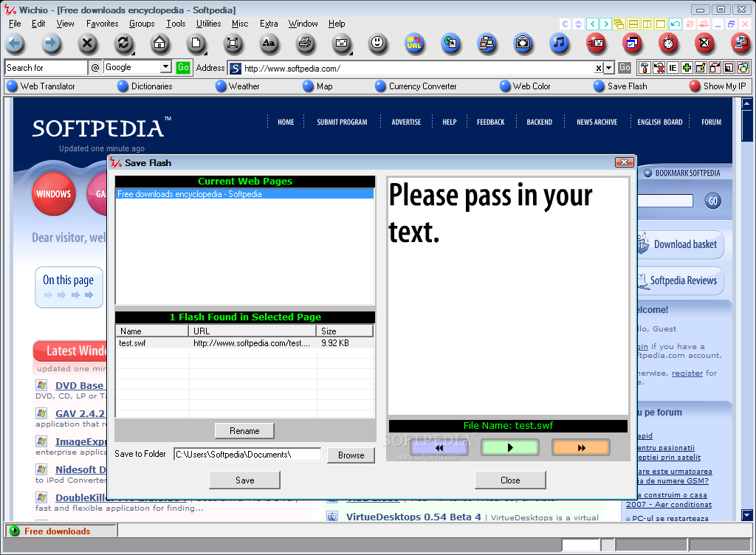Open the Web Color link
The width and height of the screenshot is (756, 555).
[x=525, y=86]
